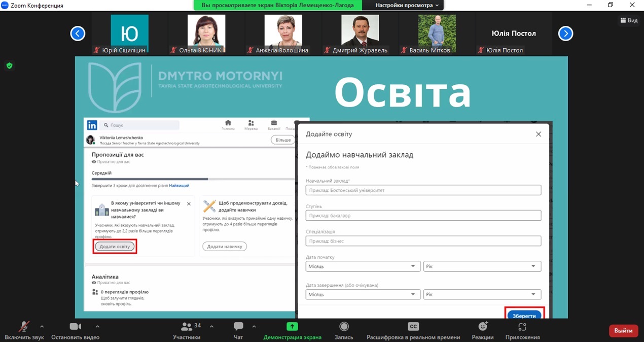Expand video options arrow next to camera
Viewport: 644px width, 342px height.
(x=97, y=326)
